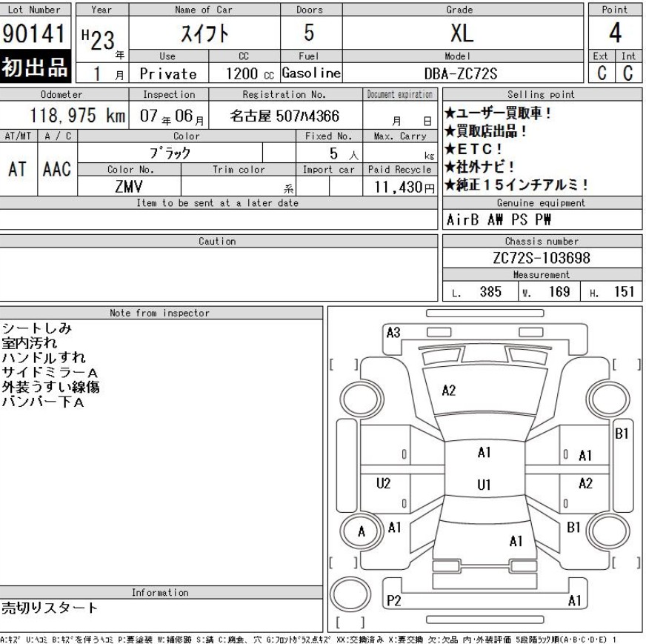Click the P2 paint mark on diagram
This screenshot has height=644, width=646.
(x=396, y=602)
